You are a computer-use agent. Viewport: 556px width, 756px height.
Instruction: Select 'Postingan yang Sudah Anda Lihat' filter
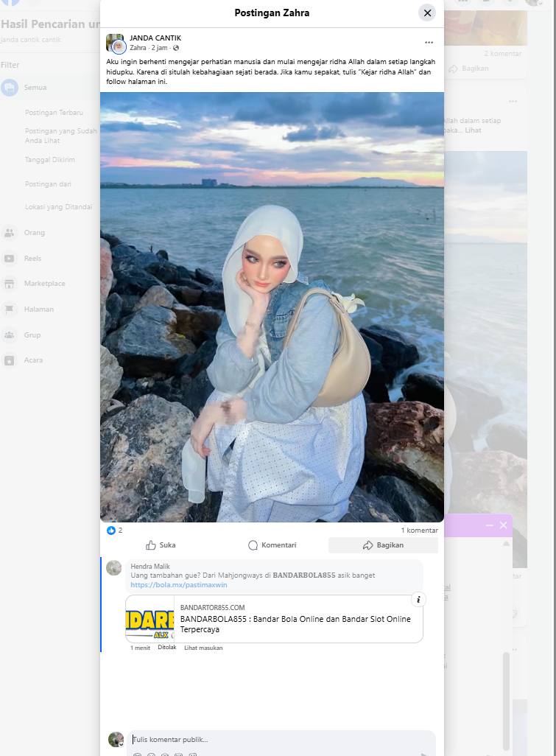click(x=60, y=136)
